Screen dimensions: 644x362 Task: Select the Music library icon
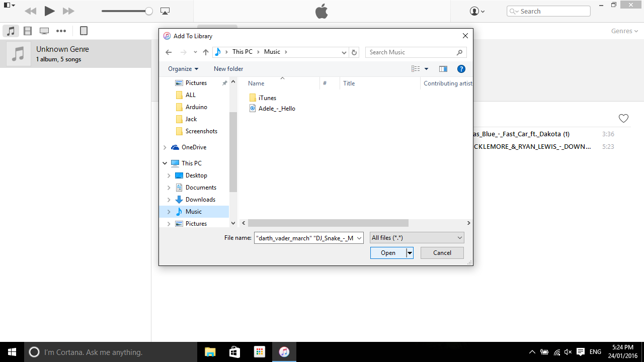pyautogui.click(x=11, y=31)
